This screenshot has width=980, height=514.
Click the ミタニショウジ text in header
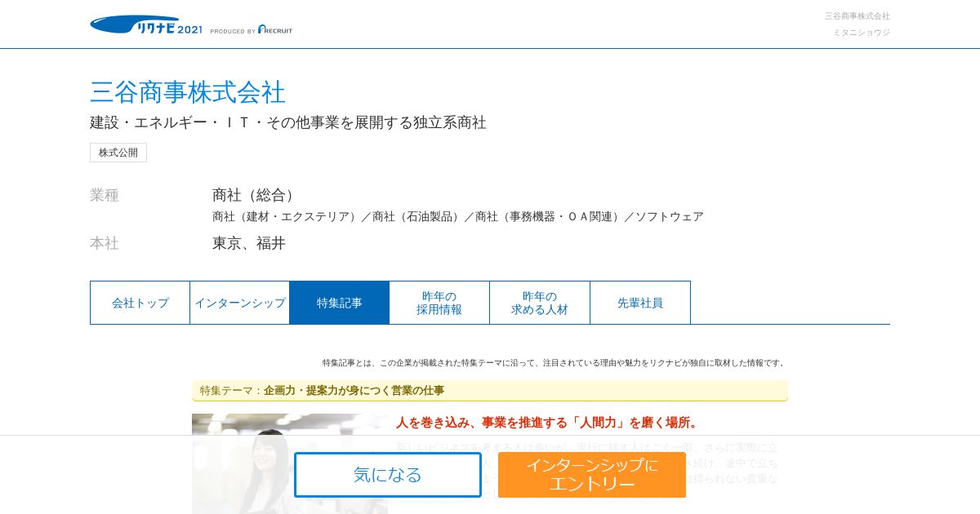coord(862,33)
